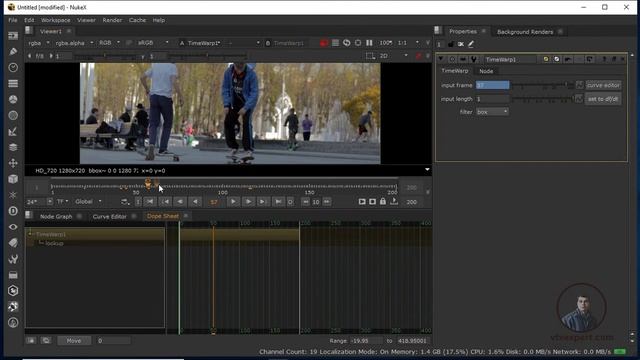This screenshot has height=360, width=640.
Task: Open the Time nodes clock icon menu
Action: click(13, 67)
